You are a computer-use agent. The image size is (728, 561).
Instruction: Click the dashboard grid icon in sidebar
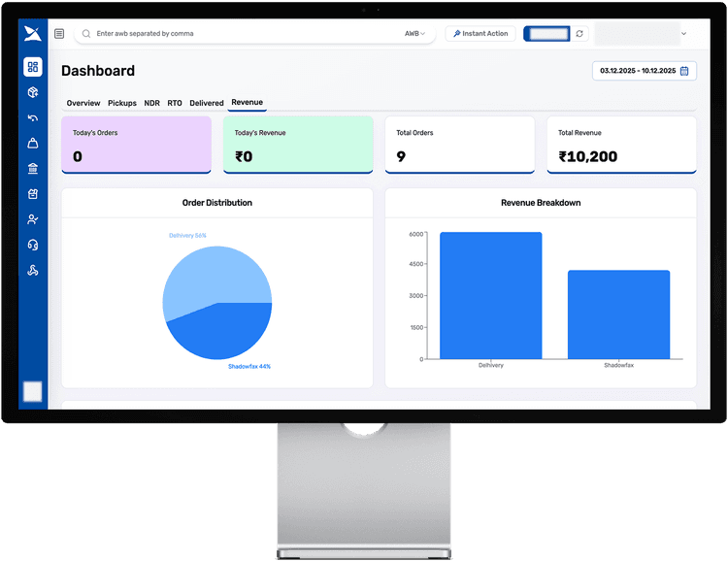(x=33, y=67)
